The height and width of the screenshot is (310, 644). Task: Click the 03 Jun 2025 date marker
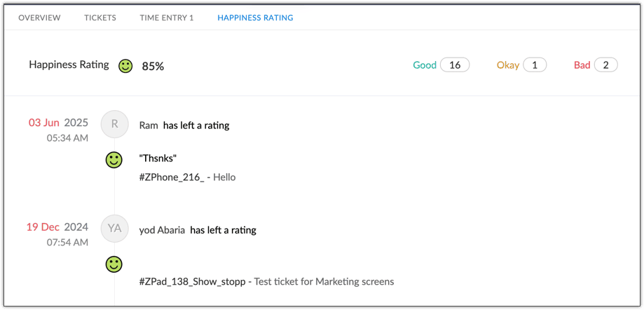58,123
